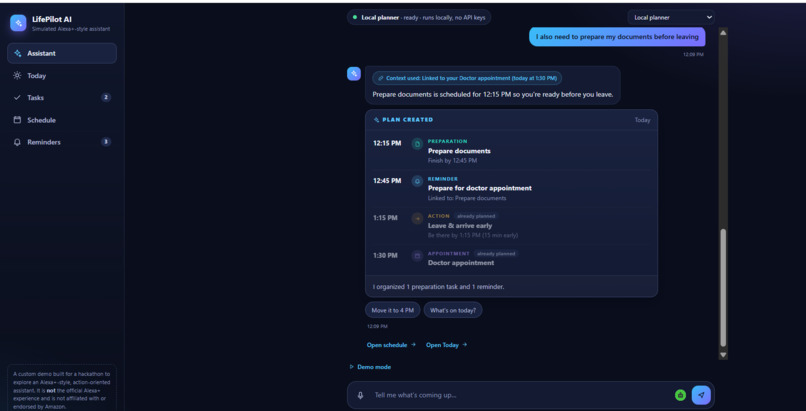This screenshot has height=411, width=806.
Task: Click the action icon at 1:15 PM
Action: tap(417, 218)
